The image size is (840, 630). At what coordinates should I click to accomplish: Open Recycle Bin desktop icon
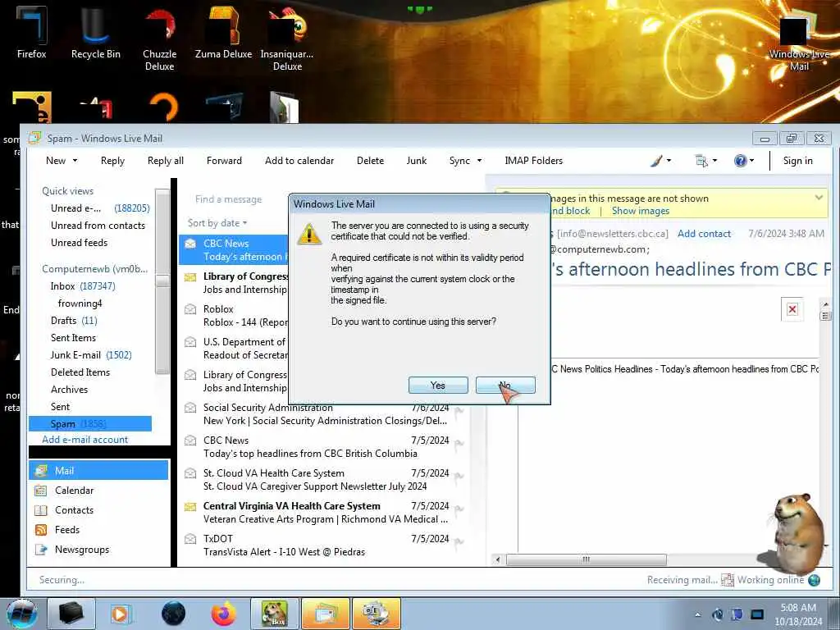coord(95,32)
